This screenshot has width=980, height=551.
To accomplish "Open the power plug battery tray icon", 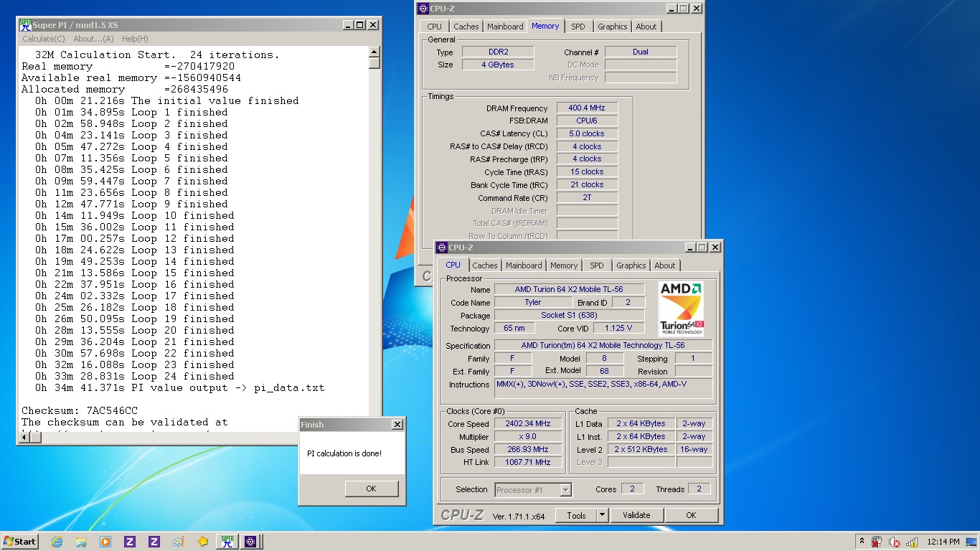I will point(877,542).
